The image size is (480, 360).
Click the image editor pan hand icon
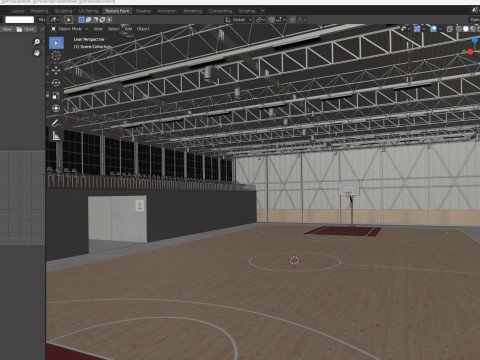point(37,53)
